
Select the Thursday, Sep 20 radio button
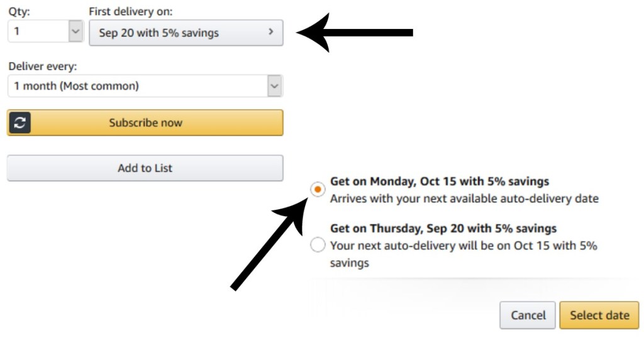[x=318, y=245]
